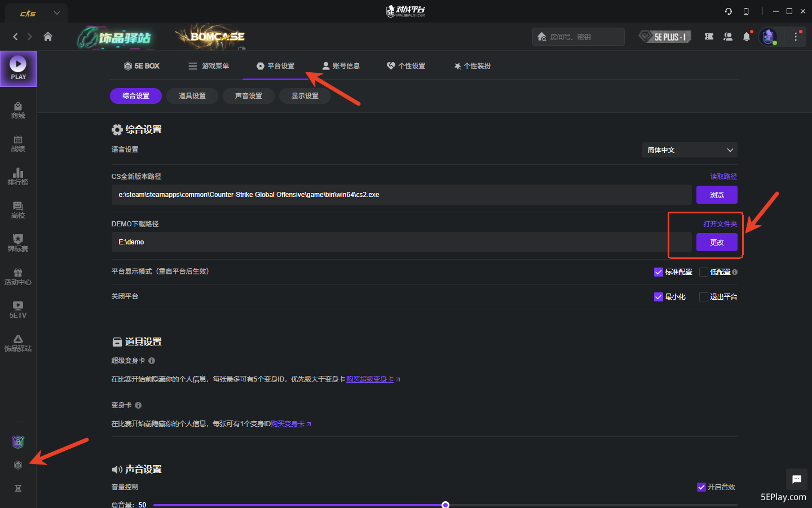Switch to the 个性设置 tab
This screenshot has width=812, height=508.
[x=406, y=66]
